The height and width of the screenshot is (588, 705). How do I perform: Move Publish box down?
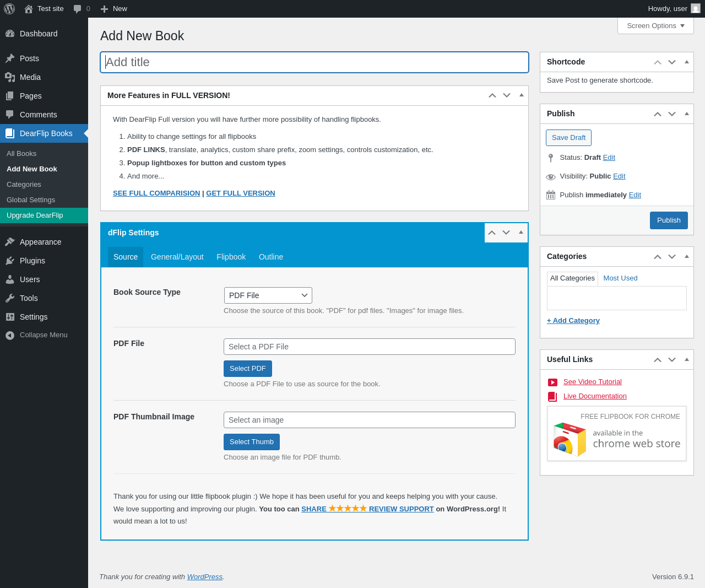(672, 114)
